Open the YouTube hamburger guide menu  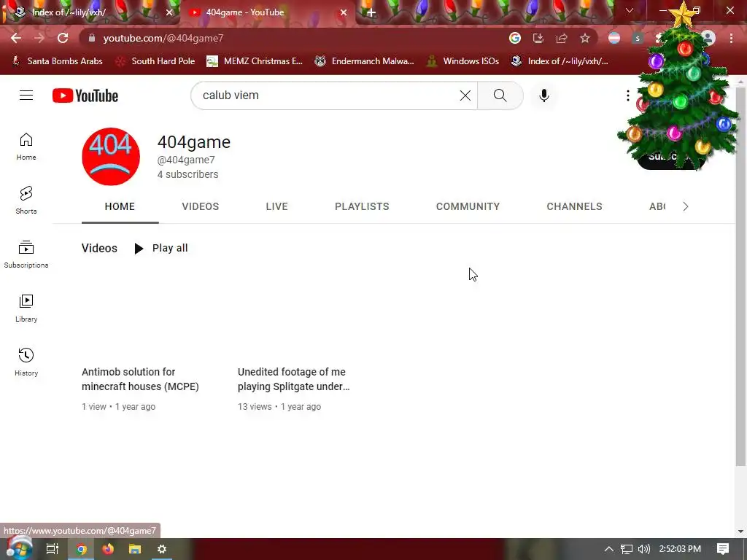pos(26,96)
